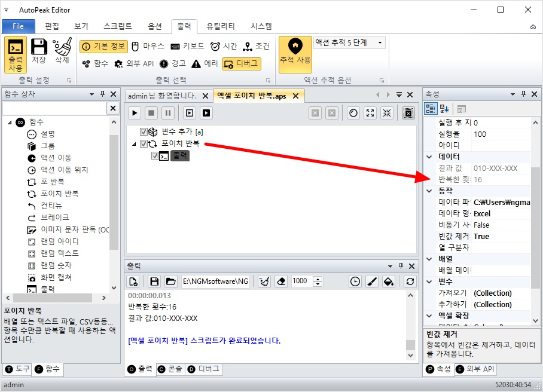Uncheck the 포이치 반복 action checkbox
The height and width of the screenshot is (392, 543).
point(144,143)
